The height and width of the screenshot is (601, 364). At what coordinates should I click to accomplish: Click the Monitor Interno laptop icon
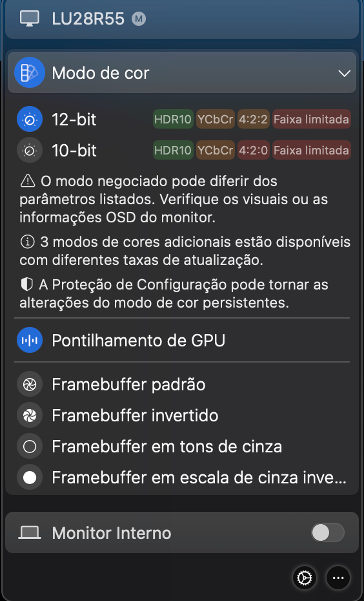30,532
